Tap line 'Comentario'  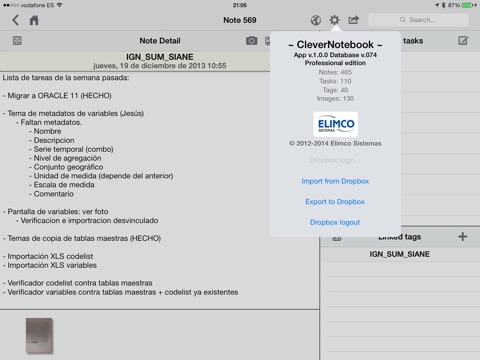coord(51,194)
